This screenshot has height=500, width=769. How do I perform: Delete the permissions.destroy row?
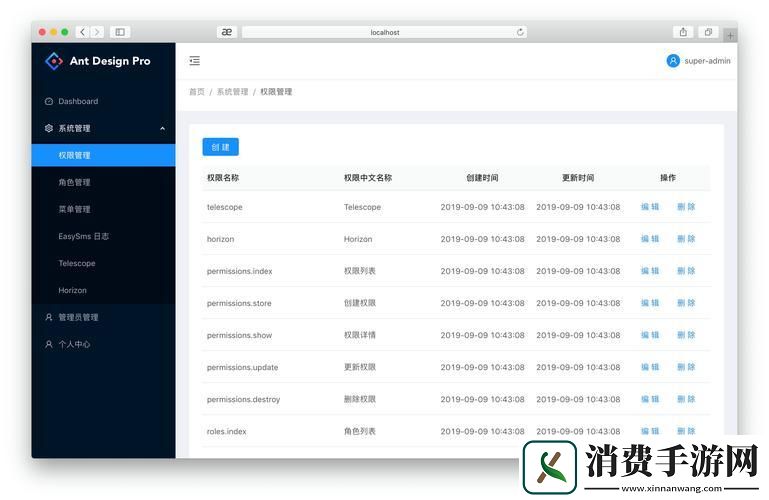686,400
